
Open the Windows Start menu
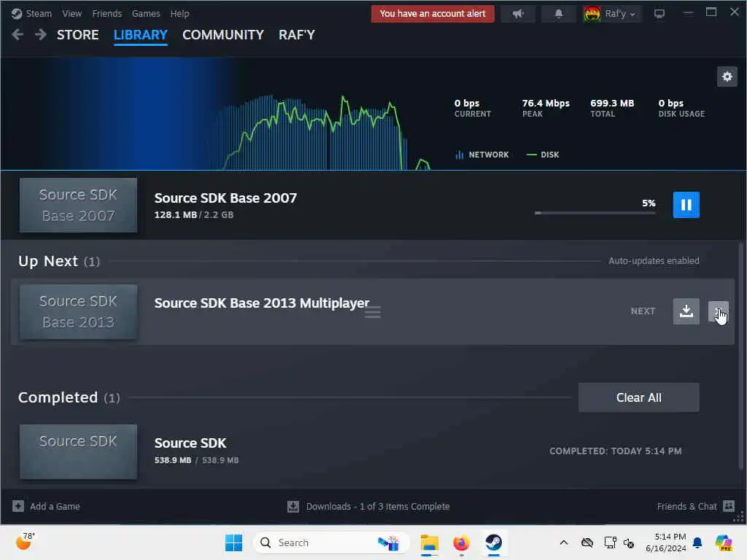233,542
